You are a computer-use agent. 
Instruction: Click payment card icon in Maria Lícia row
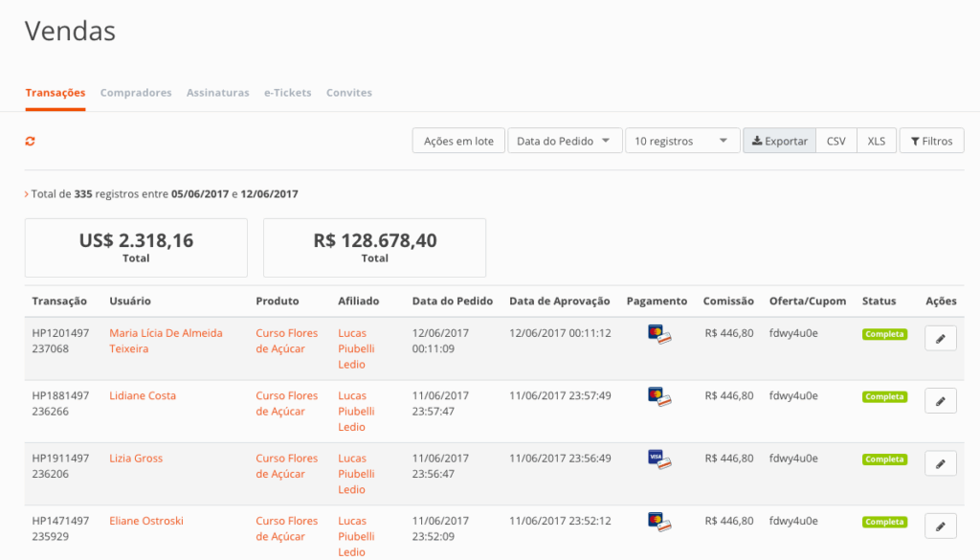click(658, 334)
